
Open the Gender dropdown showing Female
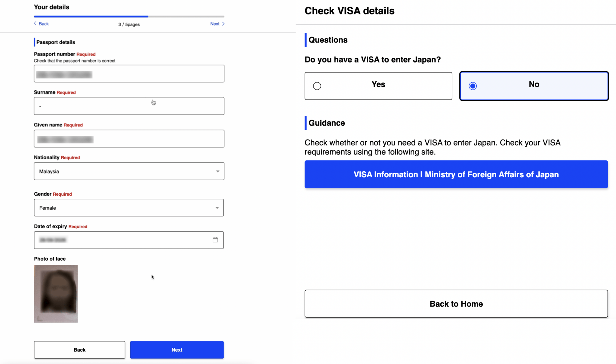click(129, 207)
